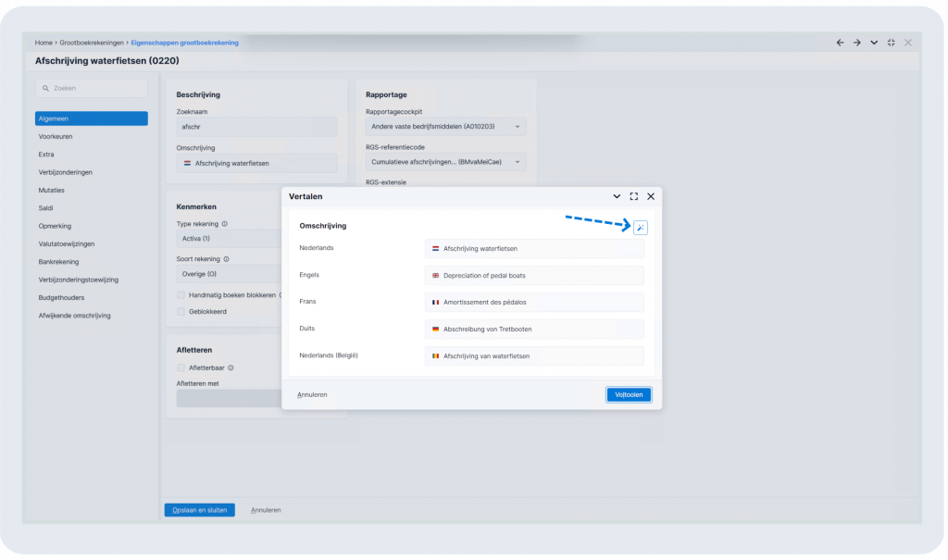Click the forward arrow in top toolbar

click(x=856, y=43)
